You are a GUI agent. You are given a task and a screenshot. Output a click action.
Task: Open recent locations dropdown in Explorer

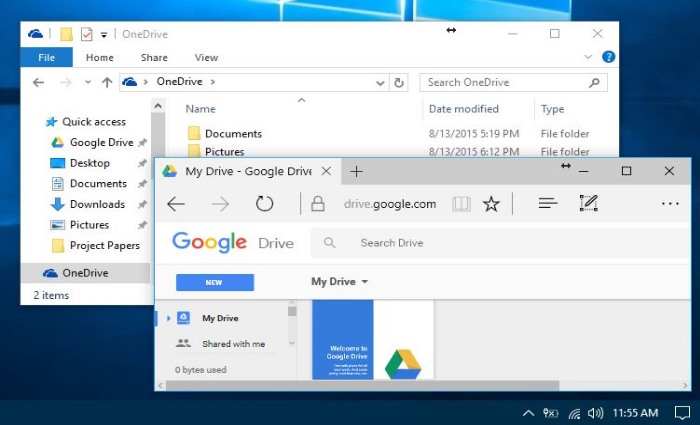tap(87, 83)
